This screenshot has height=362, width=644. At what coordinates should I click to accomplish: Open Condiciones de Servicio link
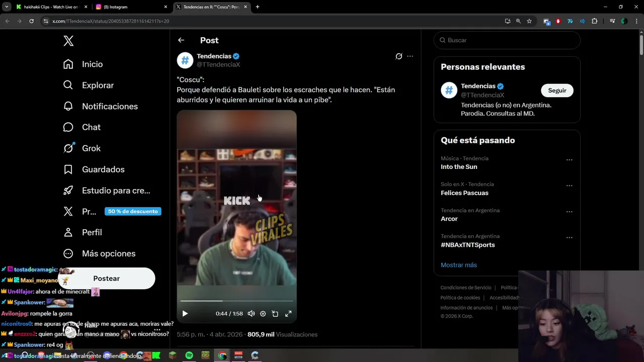click(466, 288)
